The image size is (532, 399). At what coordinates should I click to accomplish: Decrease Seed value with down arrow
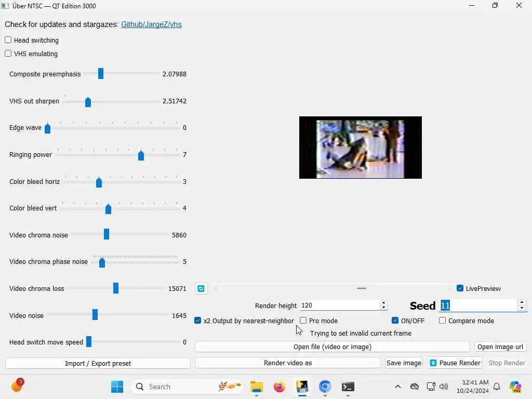522,308
